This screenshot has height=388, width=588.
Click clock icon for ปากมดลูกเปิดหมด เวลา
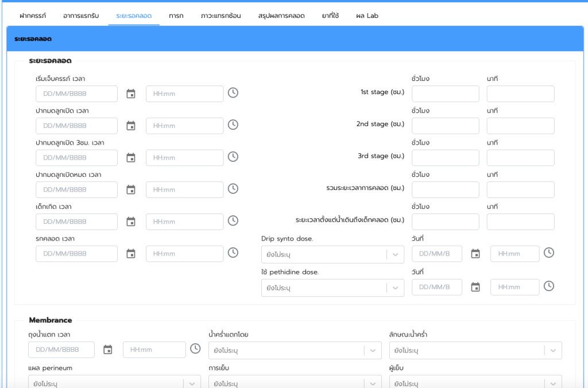click(233, 189)
